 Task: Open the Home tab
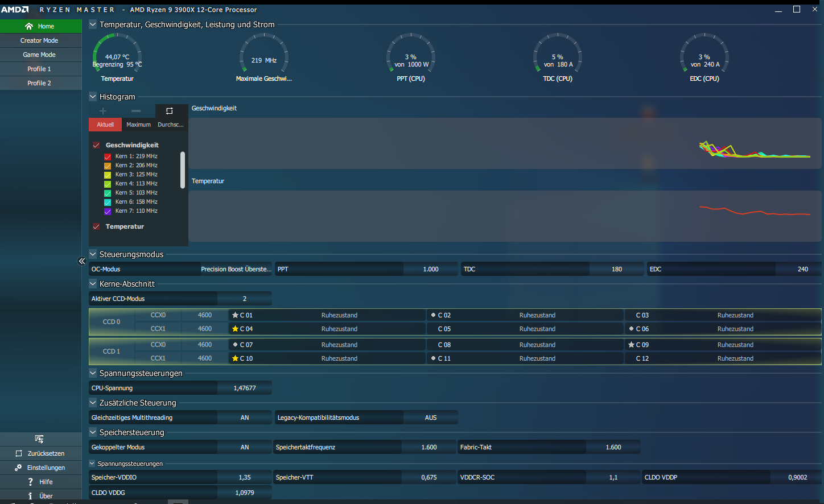[41, 26]
